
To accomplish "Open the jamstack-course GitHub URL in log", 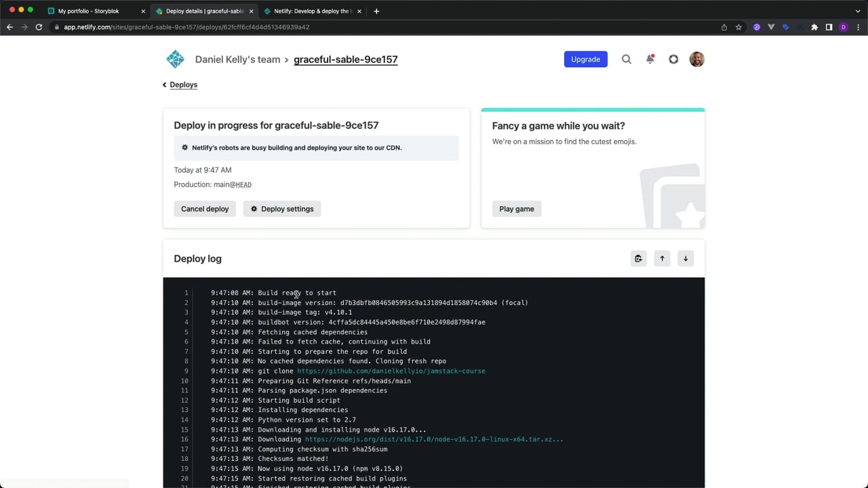I will [391, 371].
